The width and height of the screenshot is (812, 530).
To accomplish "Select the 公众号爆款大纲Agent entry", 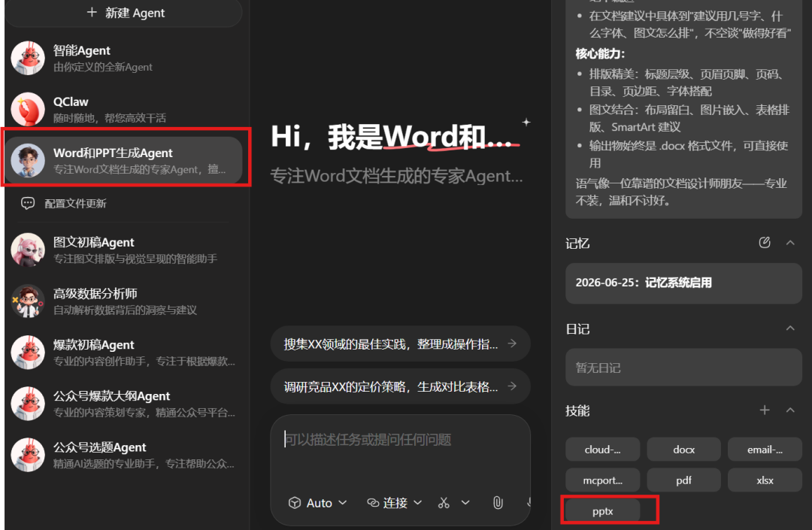I will click(x=124, y=404).
